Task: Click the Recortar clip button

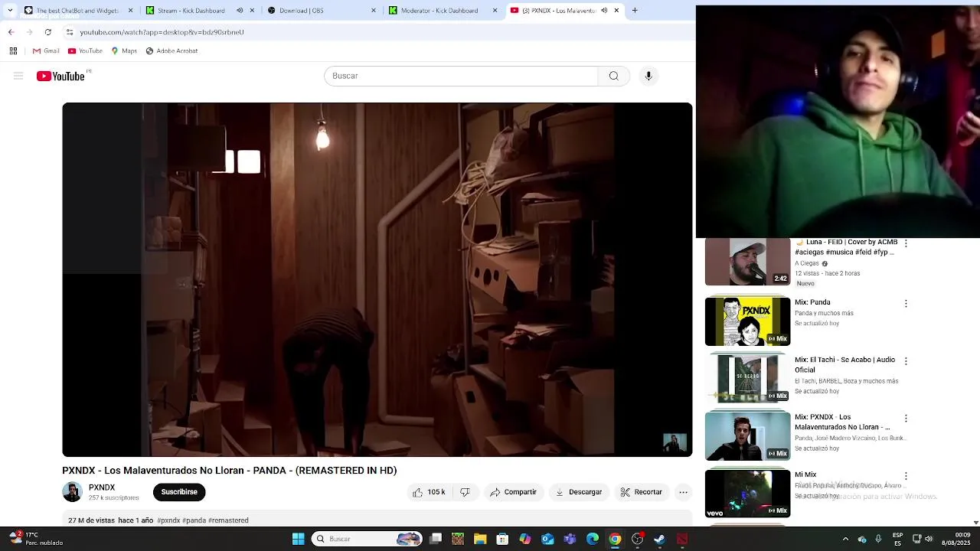Action: point(641,492)
